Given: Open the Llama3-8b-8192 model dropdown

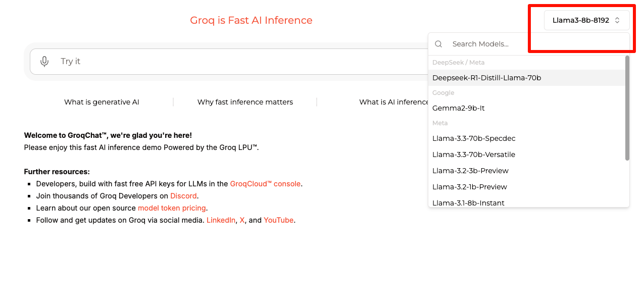Looking at the screenshot, I should tap(587, 20).
